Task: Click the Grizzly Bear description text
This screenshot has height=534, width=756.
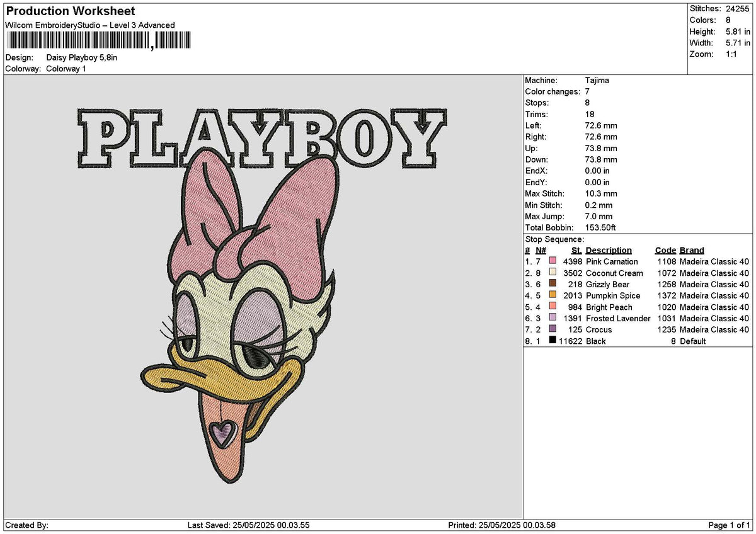Action: click(x=607, y=284)
